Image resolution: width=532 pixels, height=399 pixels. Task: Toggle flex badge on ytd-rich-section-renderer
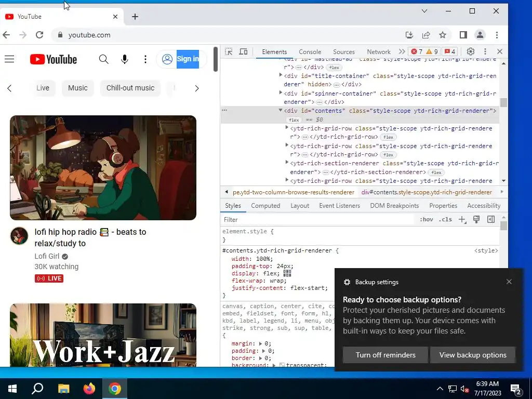point(436,172)
